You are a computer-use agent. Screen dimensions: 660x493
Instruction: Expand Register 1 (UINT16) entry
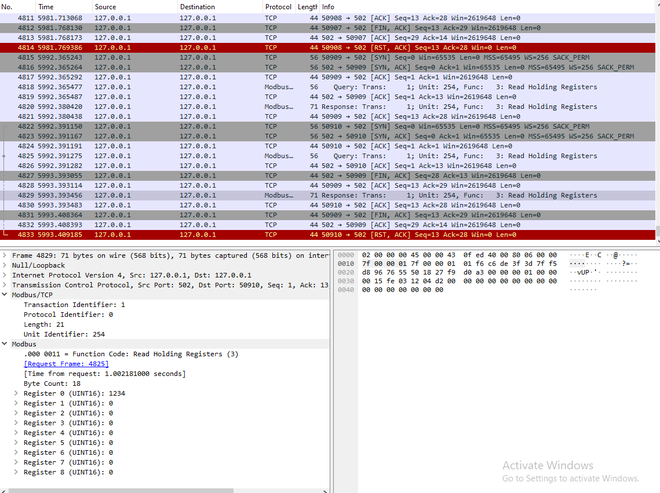pyautogui.click(x=16, y=403)
